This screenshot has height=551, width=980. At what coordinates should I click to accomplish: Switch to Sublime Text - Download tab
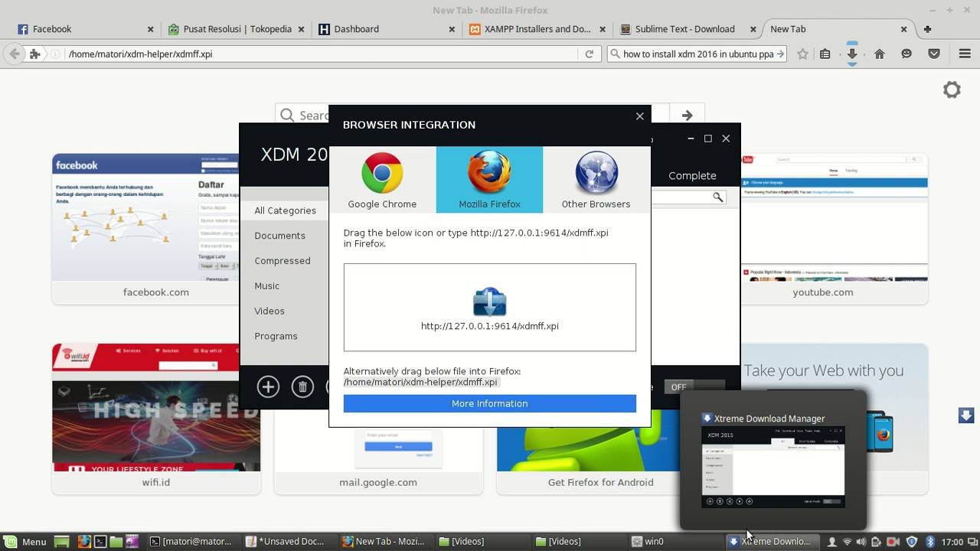click(x=688, y=29)
